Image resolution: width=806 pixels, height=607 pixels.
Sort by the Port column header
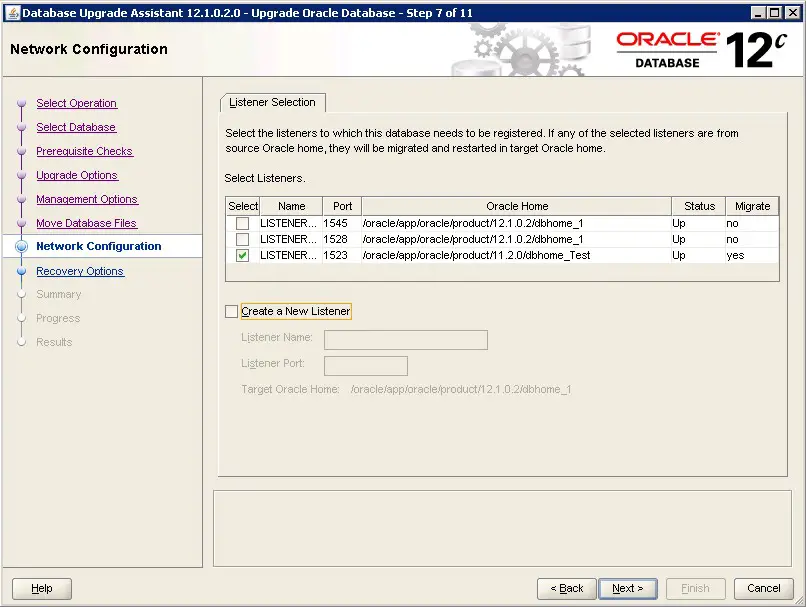tap(342, 206)
